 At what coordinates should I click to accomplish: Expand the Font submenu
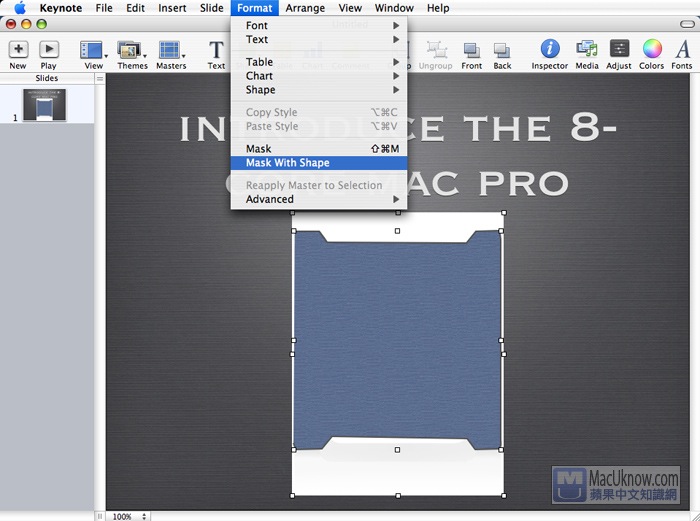[x=319, y=25]
